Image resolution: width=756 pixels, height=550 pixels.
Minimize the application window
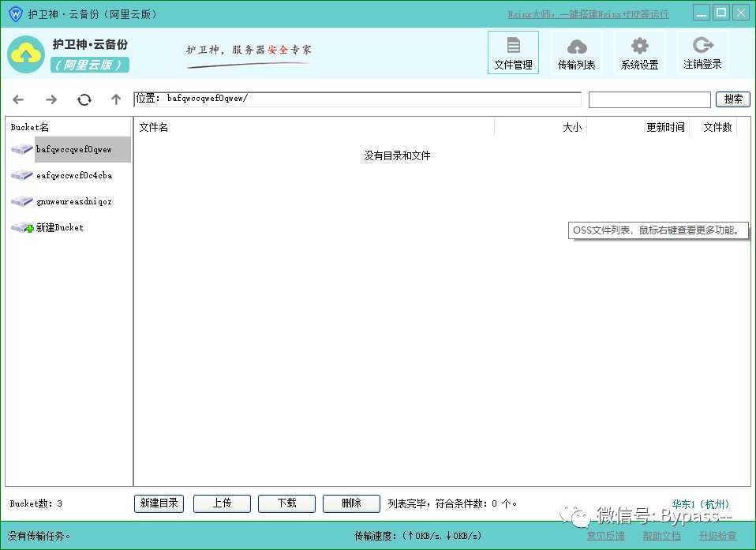pos(702,13)
